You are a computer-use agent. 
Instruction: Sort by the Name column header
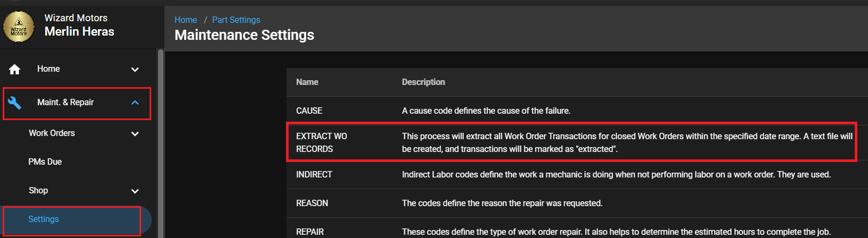pyautogui.click(x=307, y=82)
